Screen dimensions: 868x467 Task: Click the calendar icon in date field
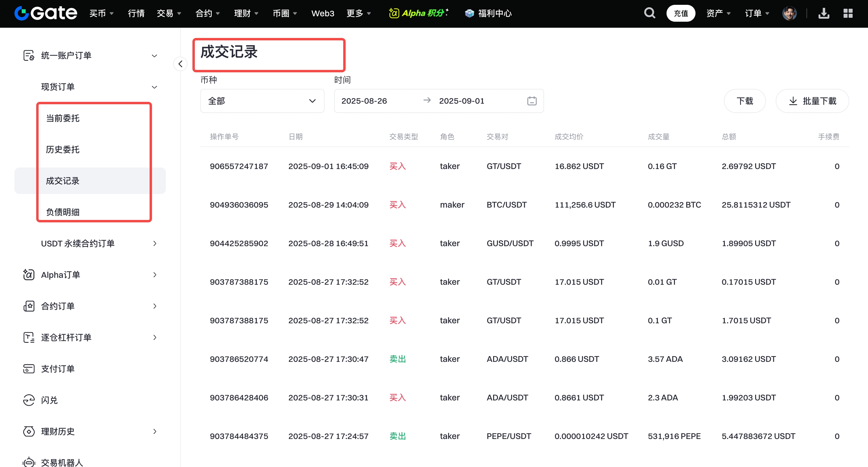pos(532,101)
